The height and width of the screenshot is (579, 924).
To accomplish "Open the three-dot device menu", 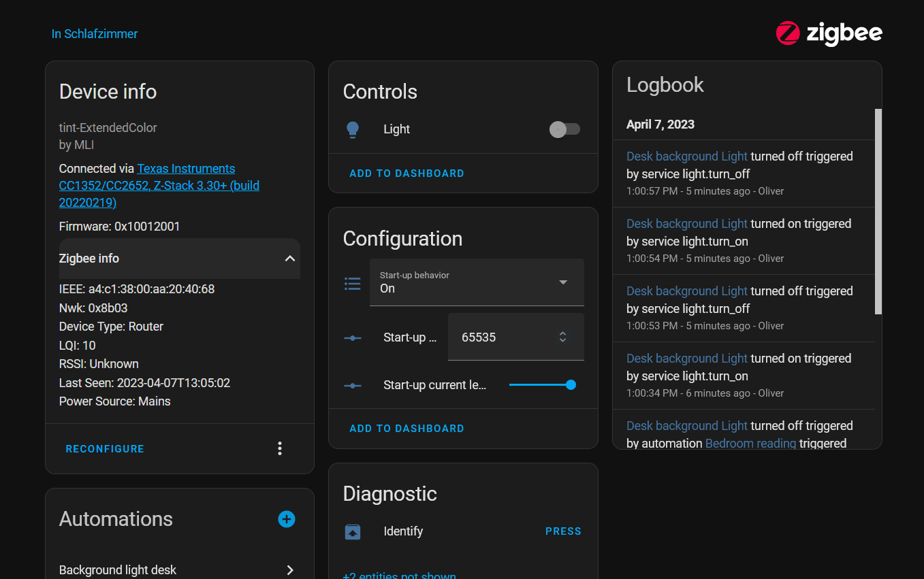I will click(x=280, y=448).
